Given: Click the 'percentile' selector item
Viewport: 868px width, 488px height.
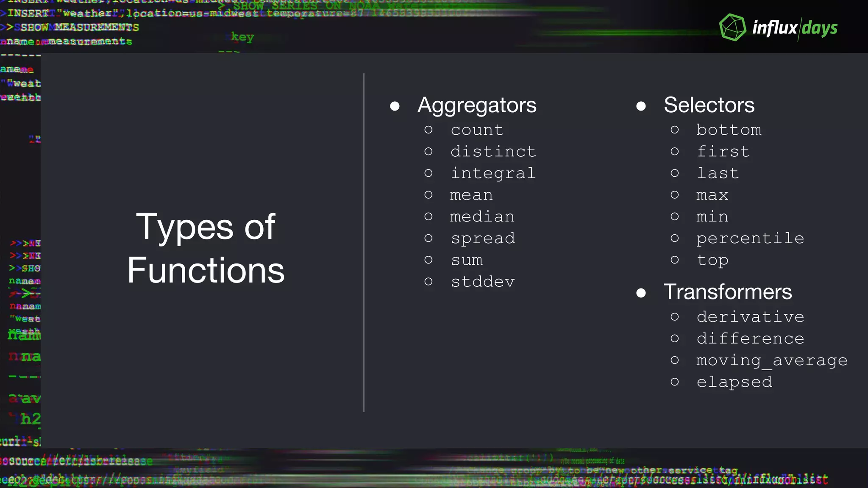Looking at the screenshot, I should (750, 238).
